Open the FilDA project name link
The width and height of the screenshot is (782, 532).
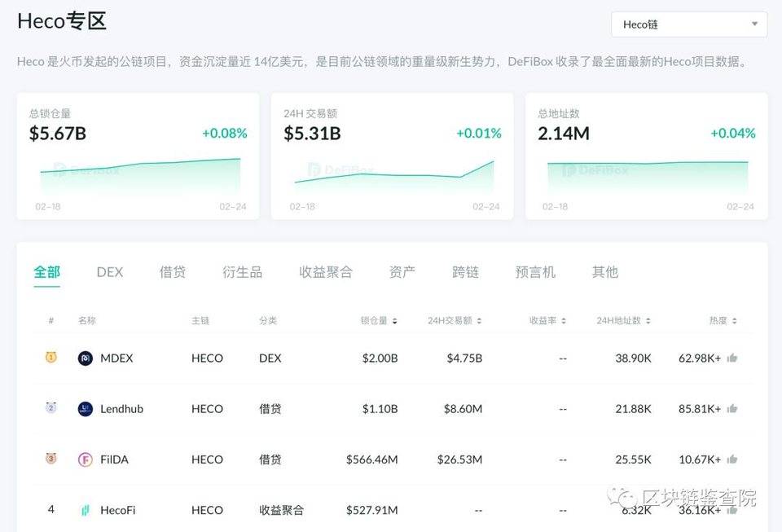click(x=114, y=459)
